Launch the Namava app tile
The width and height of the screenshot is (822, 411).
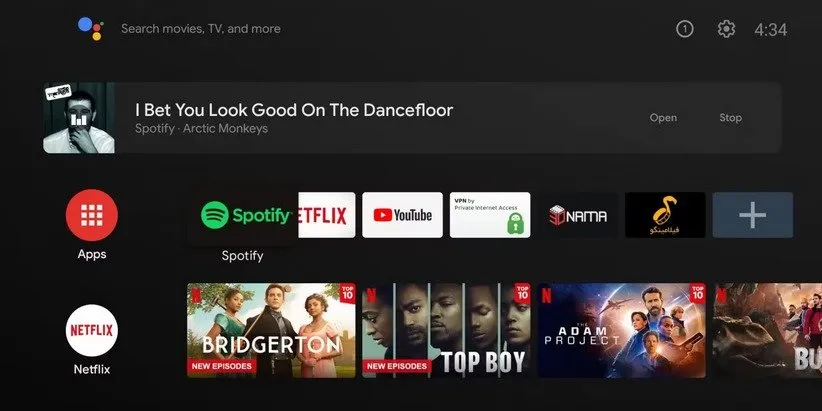[578, 215]
